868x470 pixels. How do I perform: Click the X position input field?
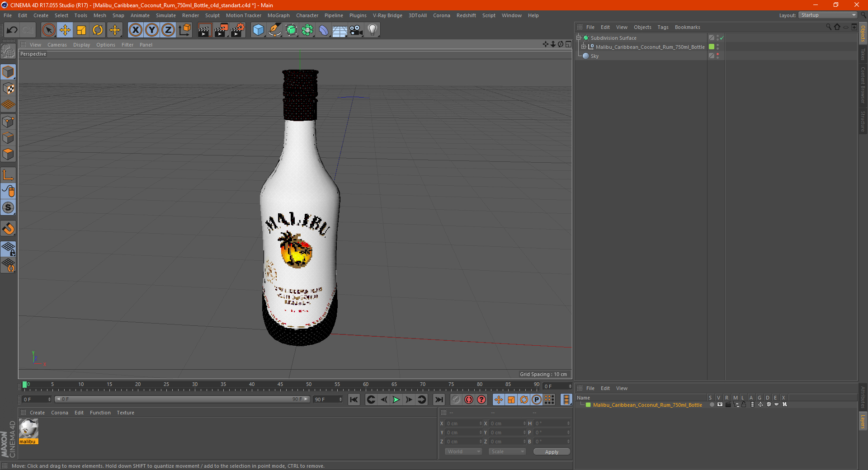463,423
